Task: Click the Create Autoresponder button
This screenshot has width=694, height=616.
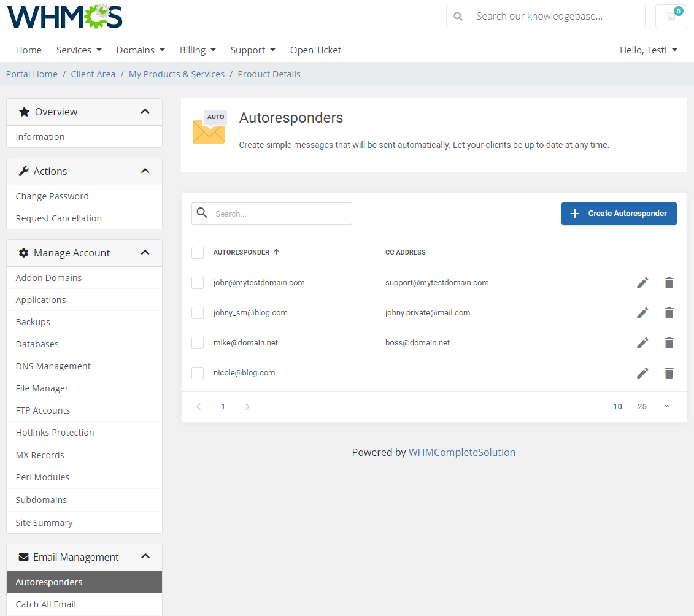Action: tap(619, 214)
